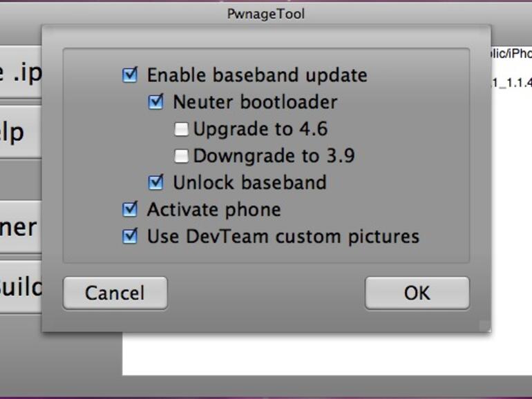Check the Downgrade to 3.9 box
This screenshot has width=532, height=399.
click(182, 156)
